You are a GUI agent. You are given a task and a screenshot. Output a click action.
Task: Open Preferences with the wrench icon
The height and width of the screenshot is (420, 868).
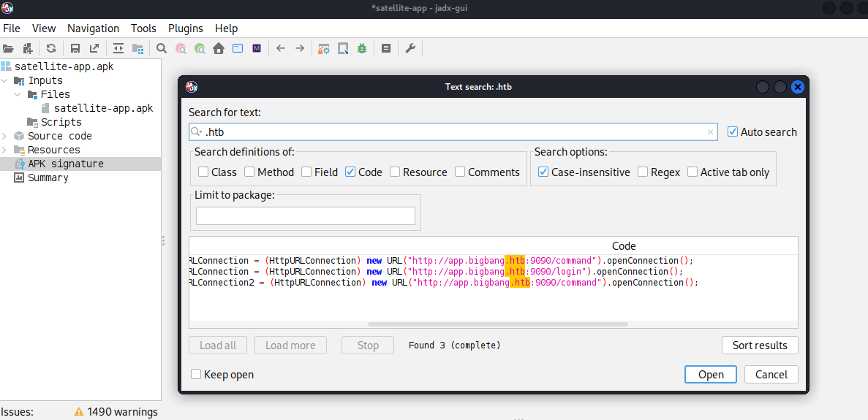(410, 49)
